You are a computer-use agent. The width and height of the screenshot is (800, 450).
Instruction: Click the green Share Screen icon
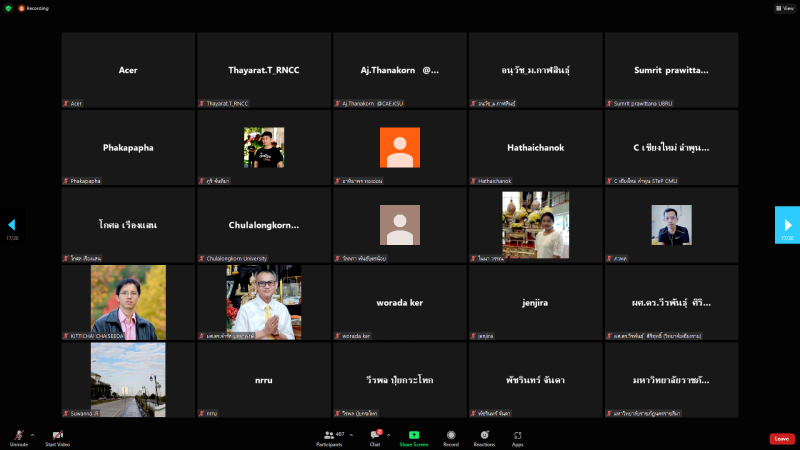click(413, 436)
